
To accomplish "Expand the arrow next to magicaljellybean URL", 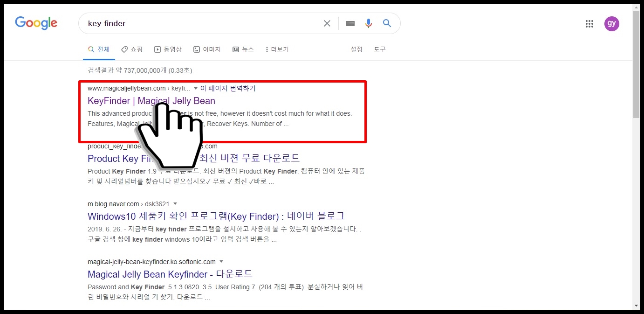I will click(196, 88).
